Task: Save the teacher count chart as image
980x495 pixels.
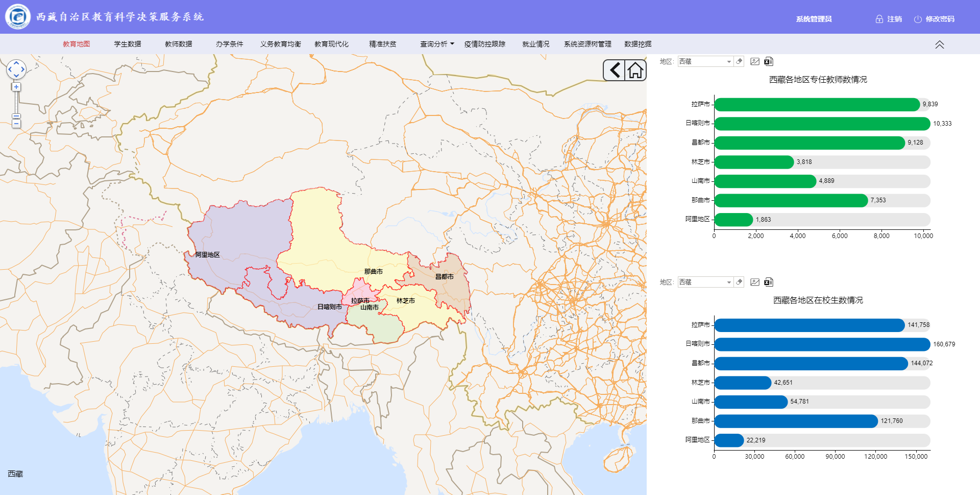Action: tap(755, 62)
